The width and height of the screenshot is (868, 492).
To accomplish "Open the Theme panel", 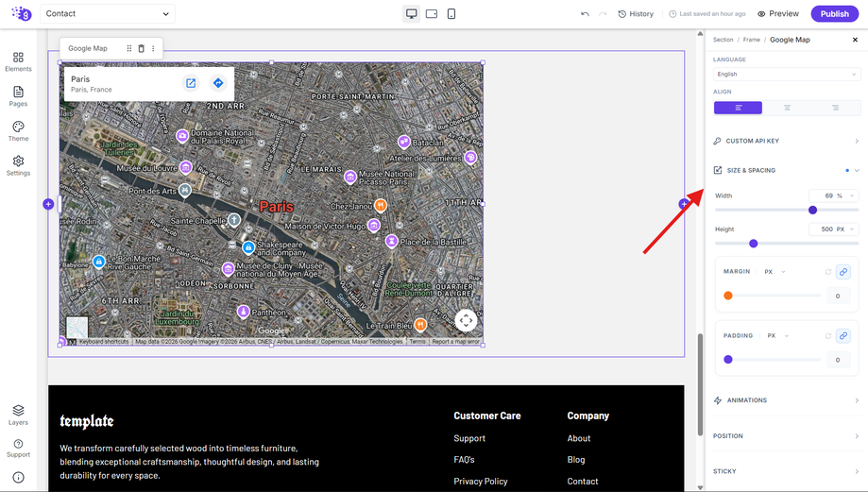I will coord(18,131).
